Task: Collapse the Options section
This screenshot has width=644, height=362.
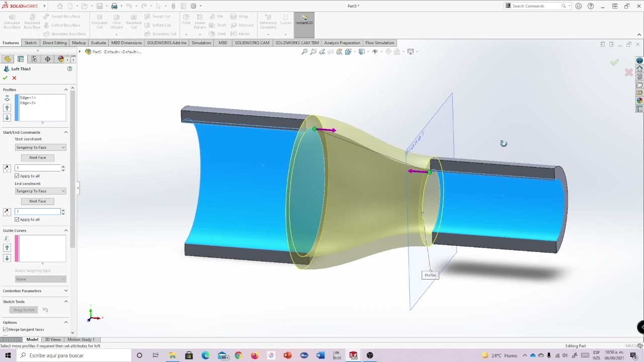Action: click(66, 322)
